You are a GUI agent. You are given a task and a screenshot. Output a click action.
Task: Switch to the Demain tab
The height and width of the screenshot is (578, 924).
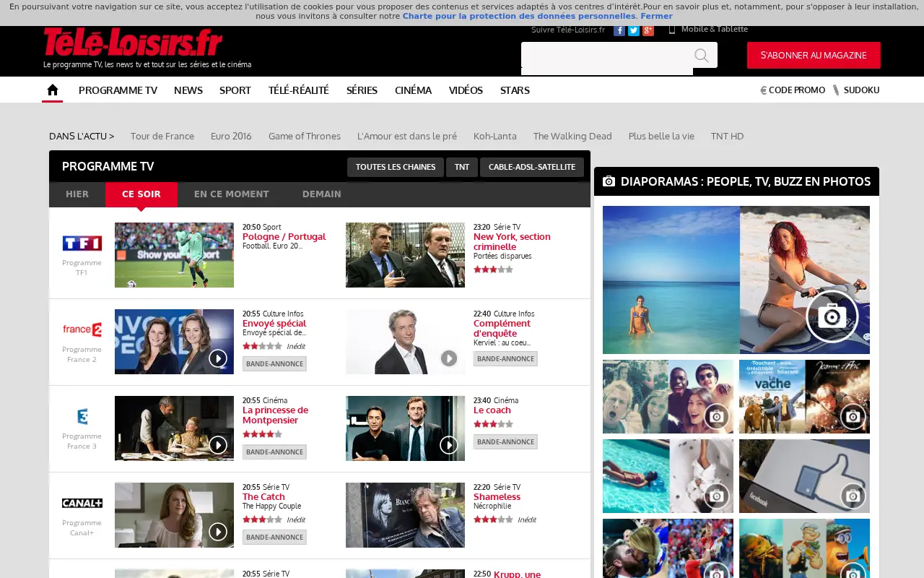click(322, 194)
